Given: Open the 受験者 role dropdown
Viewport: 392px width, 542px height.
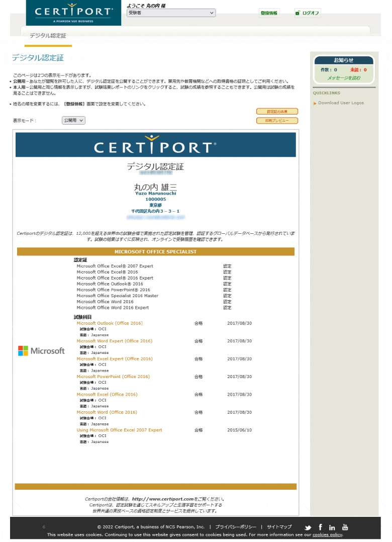Looking at the screenshot, I should click(x=171, y=13).
